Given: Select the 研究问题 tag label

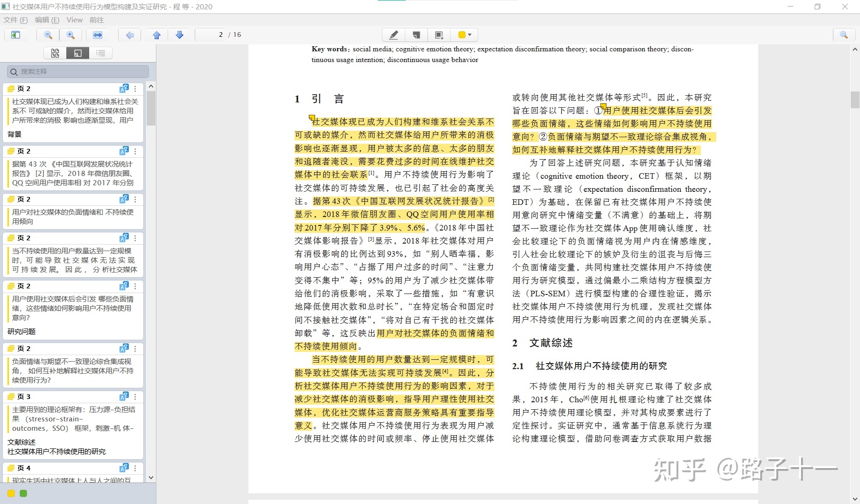Looking at the screenshot, I should click(21, 332).
